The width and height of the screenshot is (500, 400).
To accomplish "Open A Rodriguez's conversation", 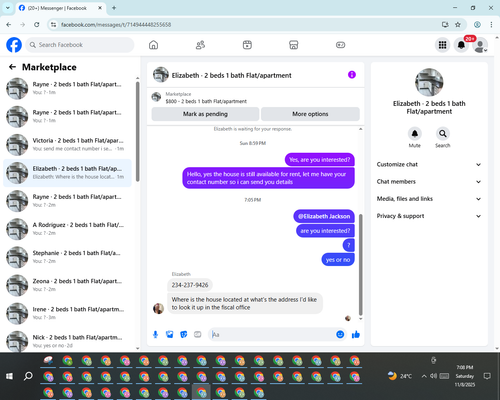I will coord(68,229).
